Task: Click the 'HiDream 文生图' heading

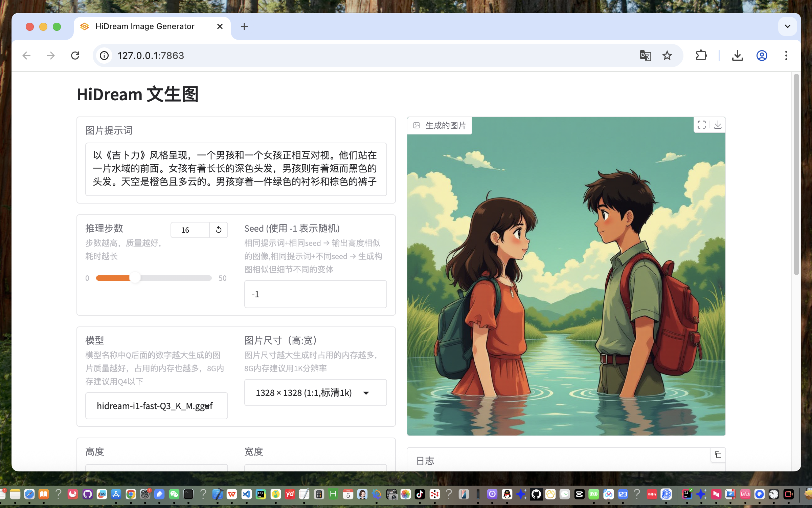Action: [138, 94]
